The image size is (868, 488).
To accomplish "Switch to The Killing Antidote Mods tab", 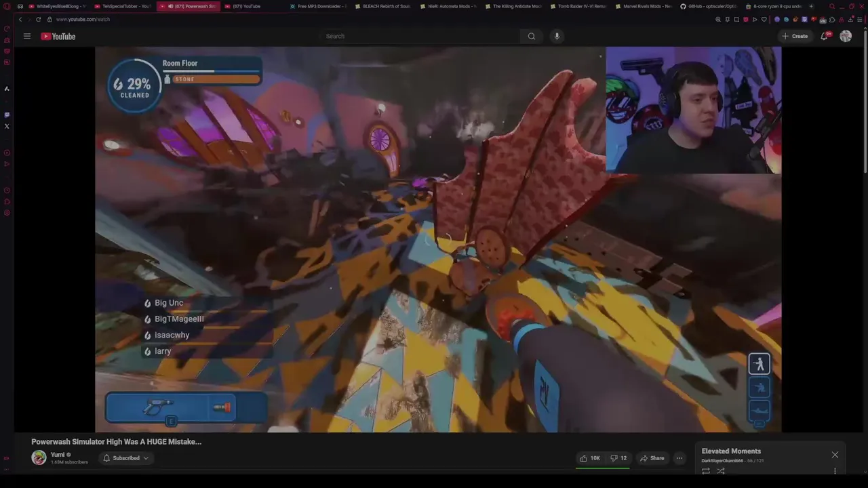I will pyautogui.click(x=513, y=6).
